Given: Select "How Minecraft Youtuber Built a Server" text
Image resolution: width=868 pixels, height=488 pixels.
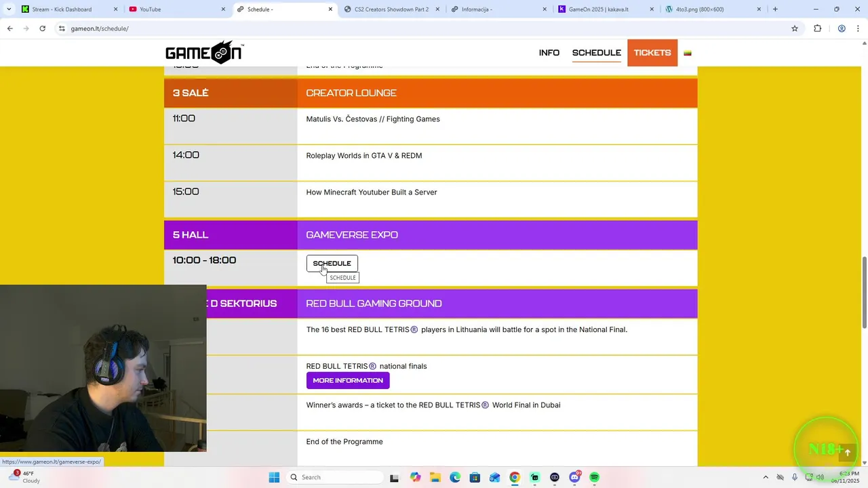Looking at the screenshot, I should pos(372,192).
